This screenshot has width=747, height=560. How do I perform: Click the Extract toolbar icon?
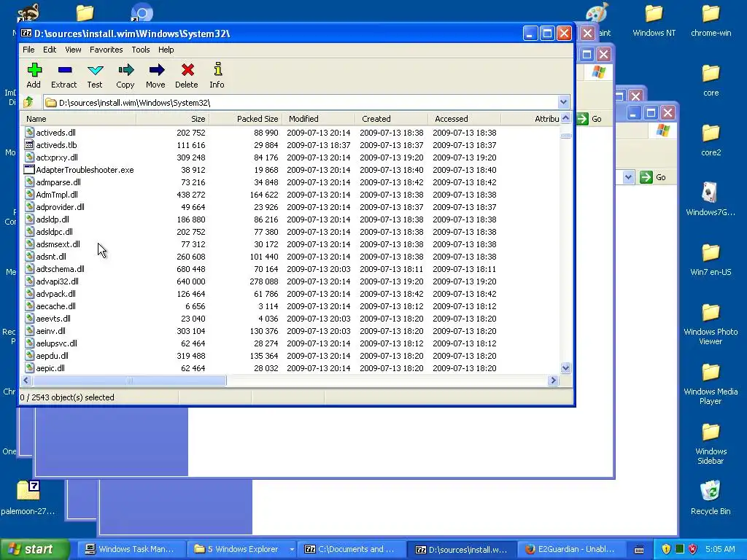click(x=64, y=70)
